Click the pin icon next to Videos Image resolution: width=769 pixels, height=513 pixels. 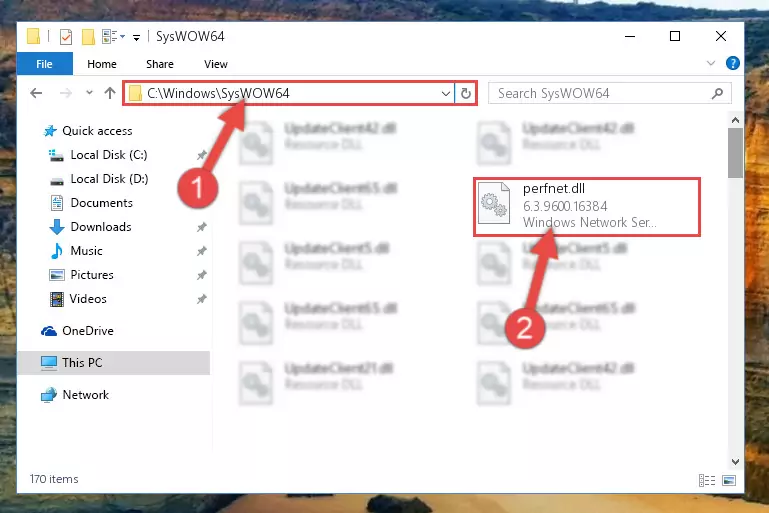[202, 299]
